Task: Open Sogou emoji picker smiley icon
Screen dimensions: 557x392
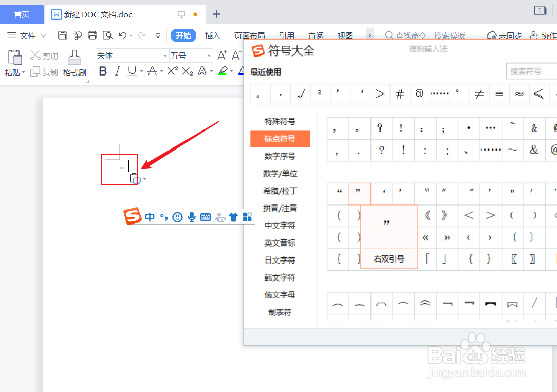Action: (177, 217)
